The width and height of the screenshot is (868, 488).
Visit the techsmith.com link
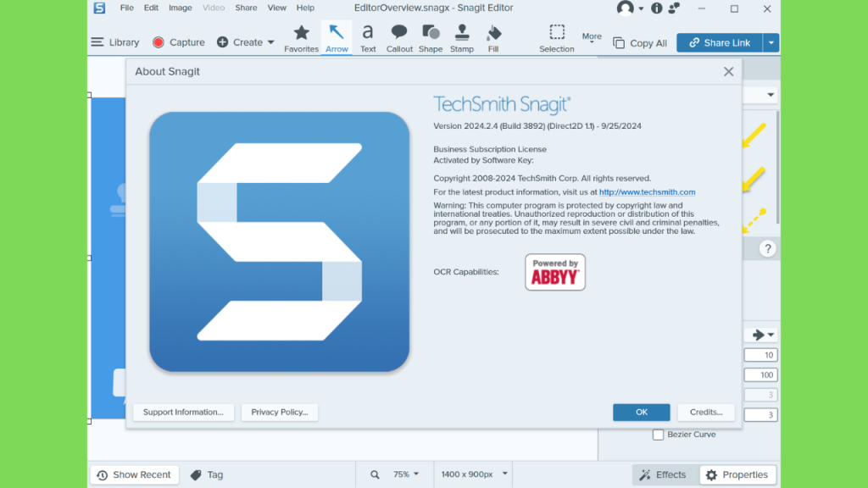coord(647,192)
